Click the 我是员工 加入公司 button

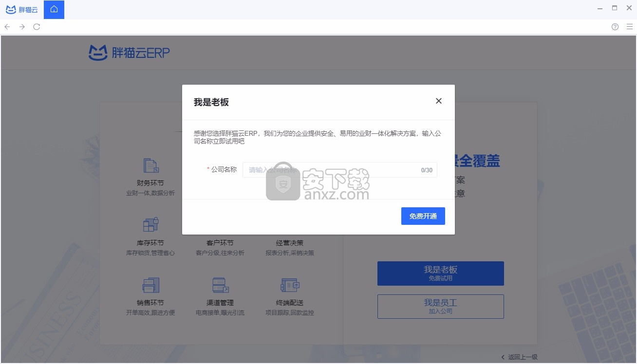(x=441, y=307)
